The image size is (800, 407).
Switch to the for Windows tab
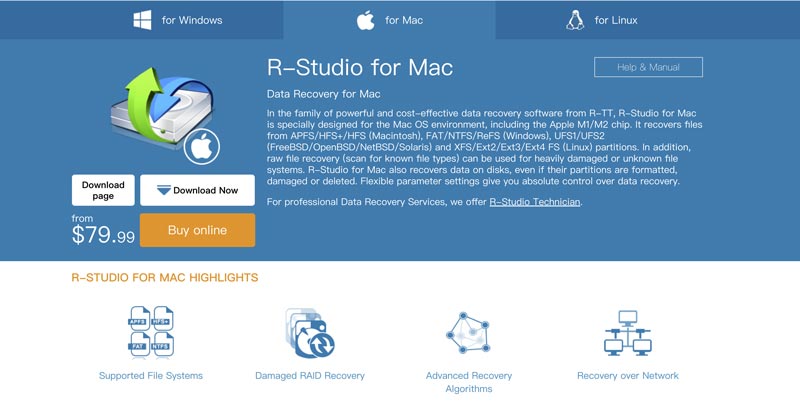141,20
